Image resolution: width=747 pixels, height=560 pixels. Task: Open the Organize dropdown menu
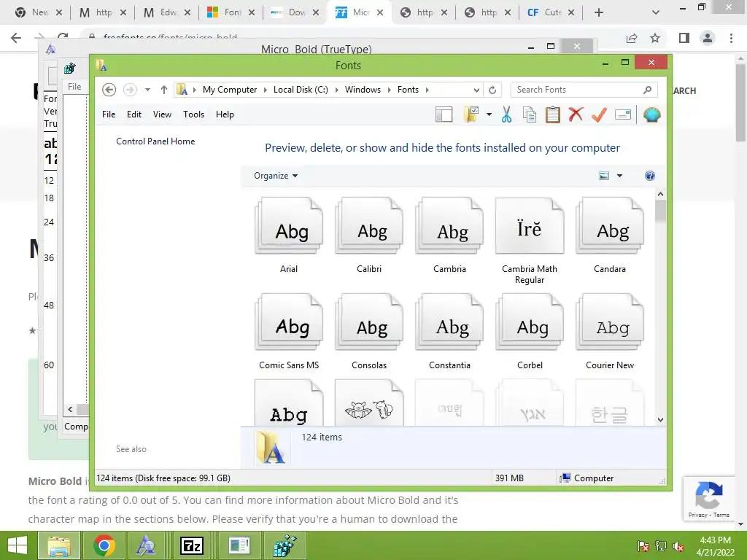(275, 176)
